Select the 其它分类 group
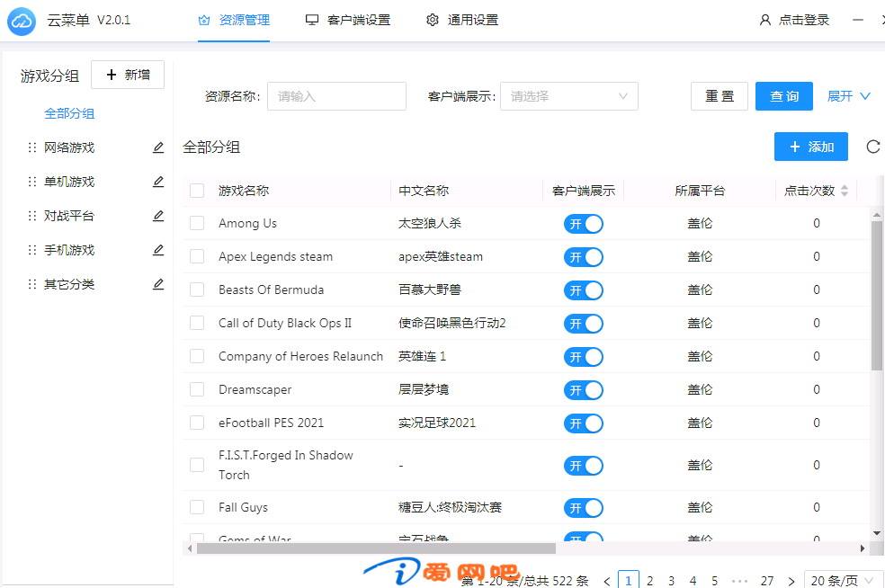This screenshot has width=885, height=588. [x=69, y=284]
